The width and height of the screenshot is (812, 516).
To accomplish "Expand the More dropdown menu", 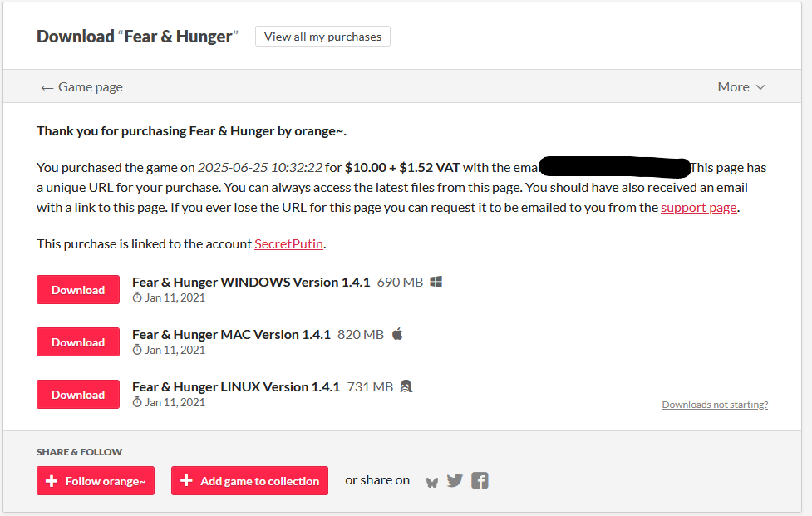I will (741, 87).
